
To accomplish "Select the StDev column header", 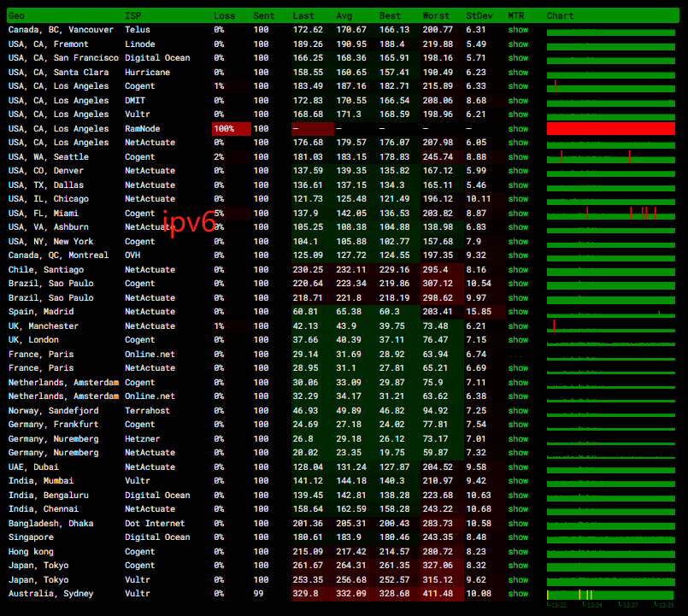I will point(479,15).
